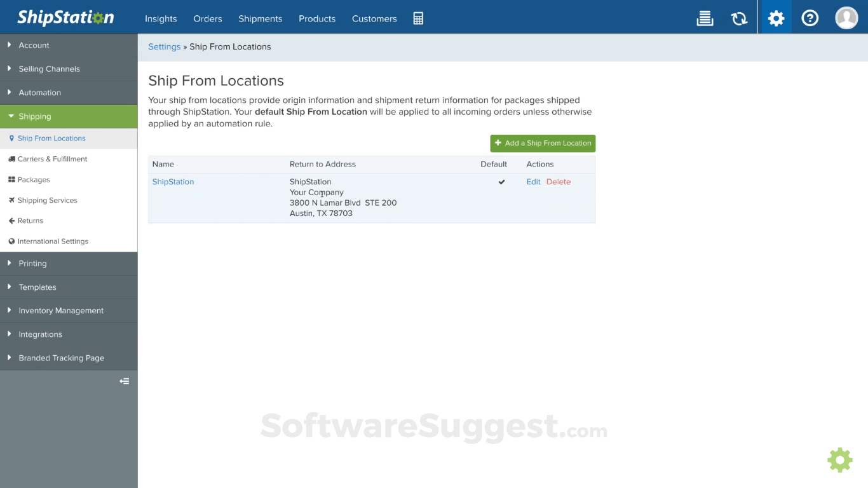Open the rate calculator icon
This screenshot has width=868, height=488.
pyautogui.click(x=418, y=18)
